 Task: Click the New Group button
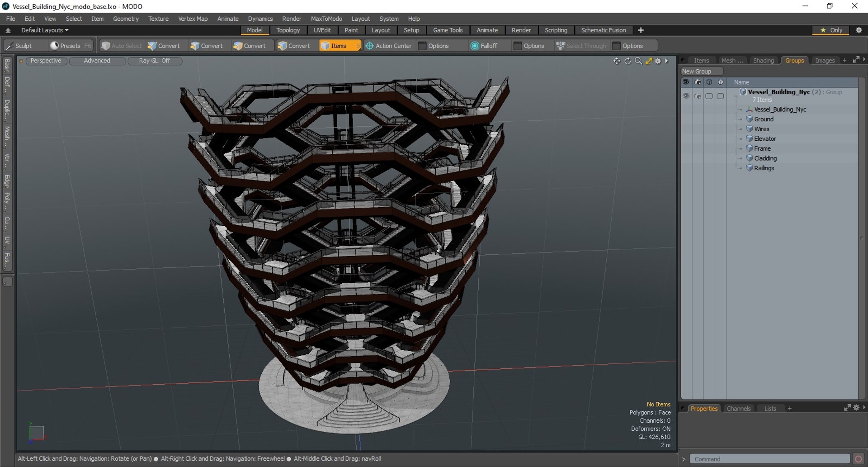[x=702, y=71]
